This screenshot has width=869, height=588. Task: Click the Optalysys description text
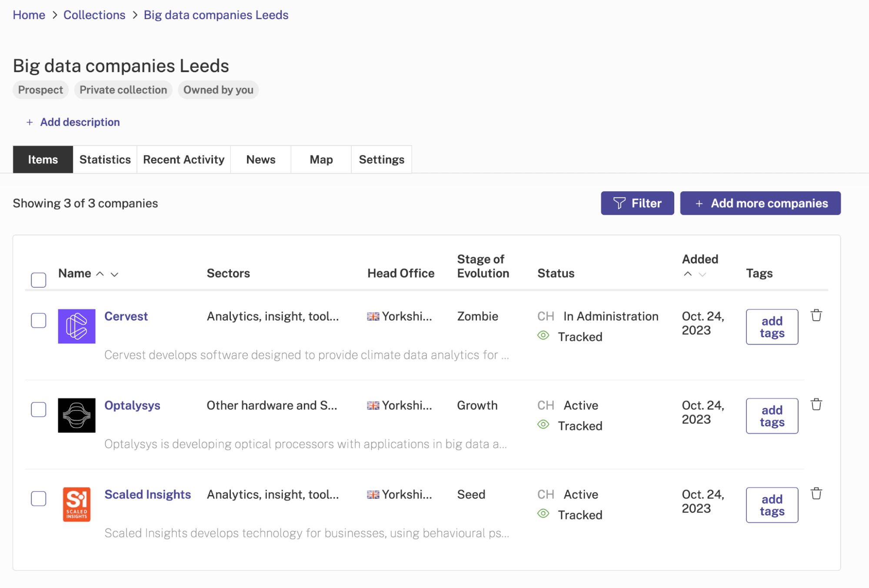coord(306,444)
